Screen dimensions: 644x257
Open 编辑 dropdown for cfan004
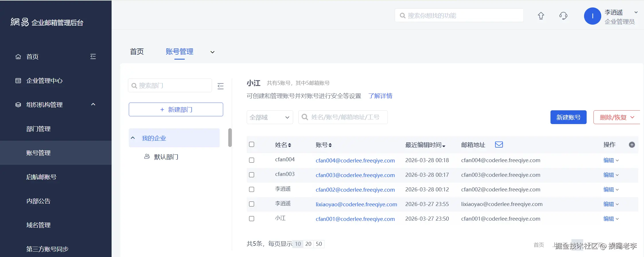(x=611, y=160)
